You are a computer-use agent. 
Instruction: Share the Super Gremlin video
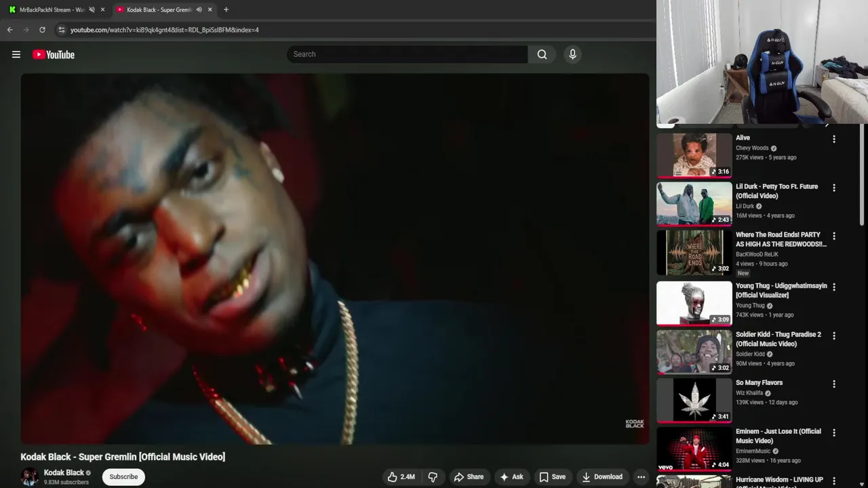pos(469,476)
